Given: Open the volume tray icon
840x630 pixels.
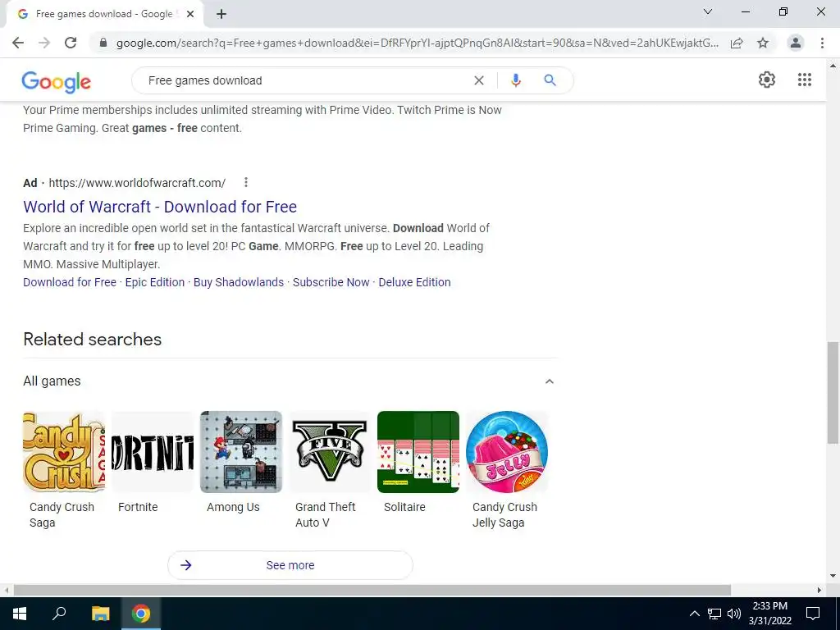Looking at the screenshot, I should 734,614.
